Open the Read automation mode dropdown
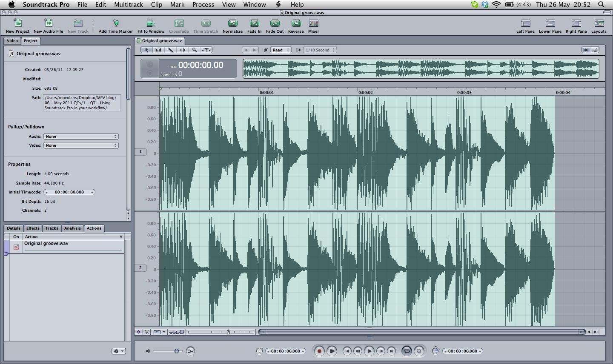 coord(281,50)
